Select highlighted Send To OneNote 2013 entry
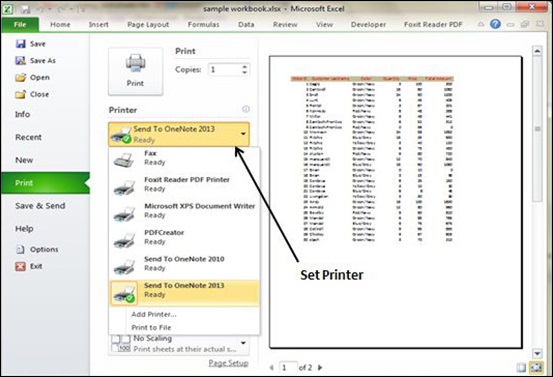Screen dimensions: 553x377 (184, 293)
